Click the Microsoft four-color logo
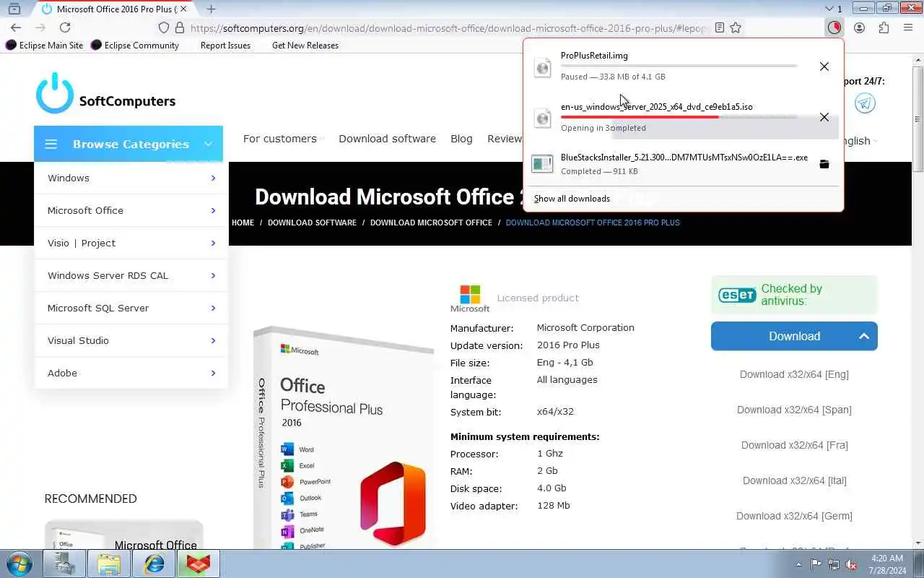This screenshot has width=924, height=578. 470,294
